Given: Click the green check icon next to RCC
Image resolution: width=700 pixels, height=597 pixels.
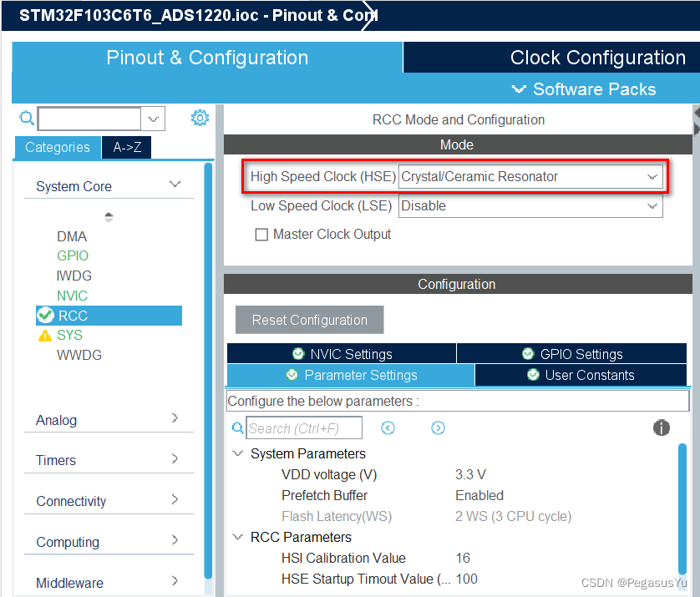Looking at the screenshot, I should coord(45,315).
